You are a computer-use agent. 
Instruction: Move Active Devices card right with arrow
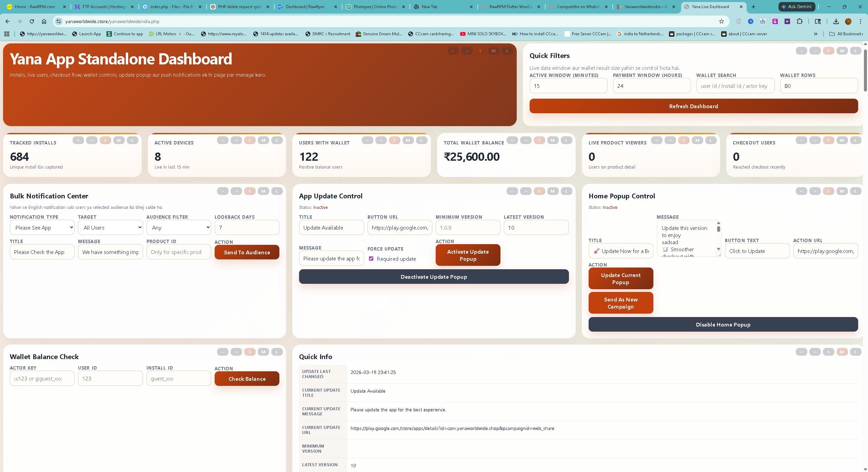pyautogui.click(x=236, y=140)
